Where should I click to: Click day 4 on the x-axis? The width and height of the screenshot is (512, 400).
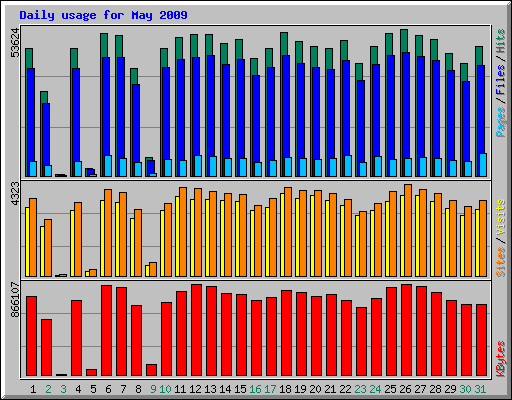pyautogui.click(x=78, y=389)
